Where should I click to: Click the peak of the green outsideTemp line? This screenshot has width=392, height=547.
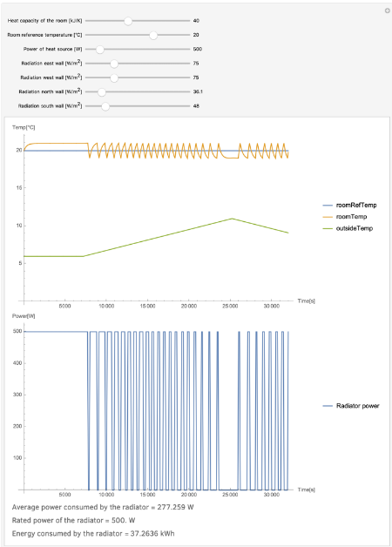point(232,219)
